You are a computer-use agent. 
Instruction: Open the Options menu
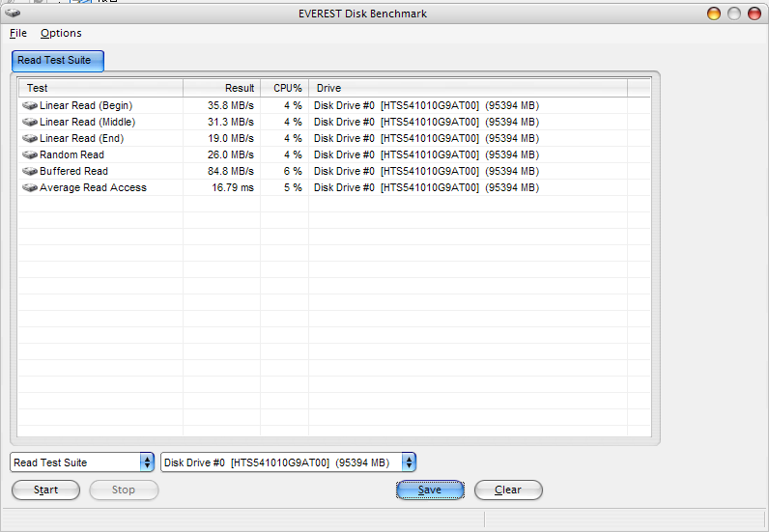pyautogui.click(x=61, y=33)
